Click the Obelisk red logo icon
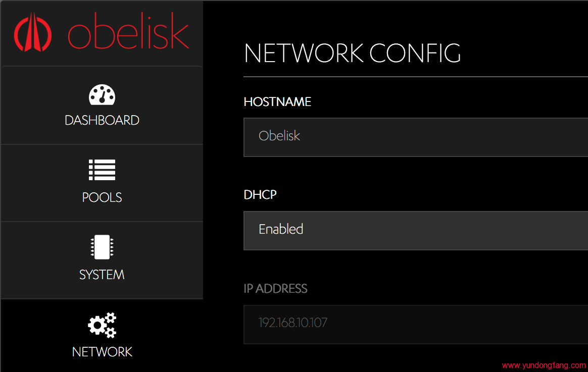This screenshot has width=588, height=372. pos(33,33)
